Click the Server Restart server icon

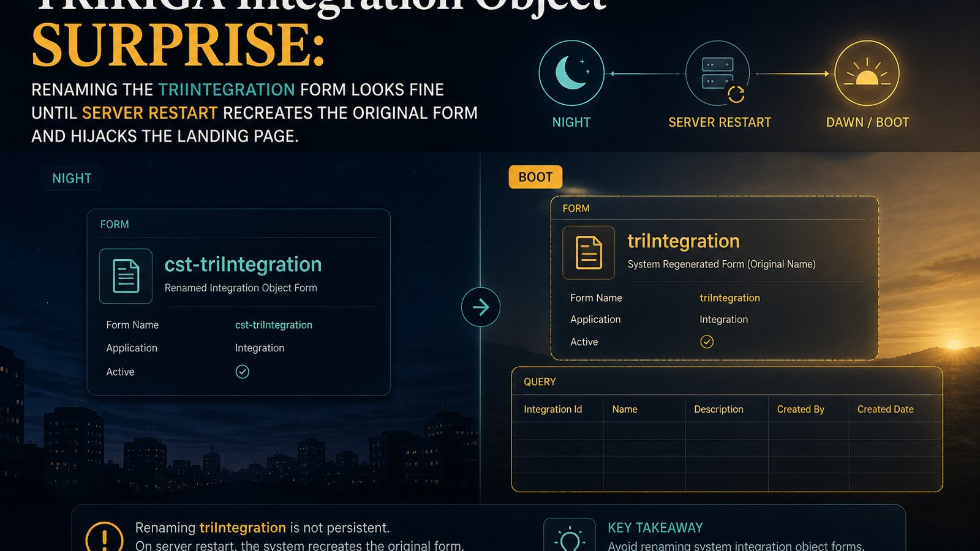click(718, 73)
